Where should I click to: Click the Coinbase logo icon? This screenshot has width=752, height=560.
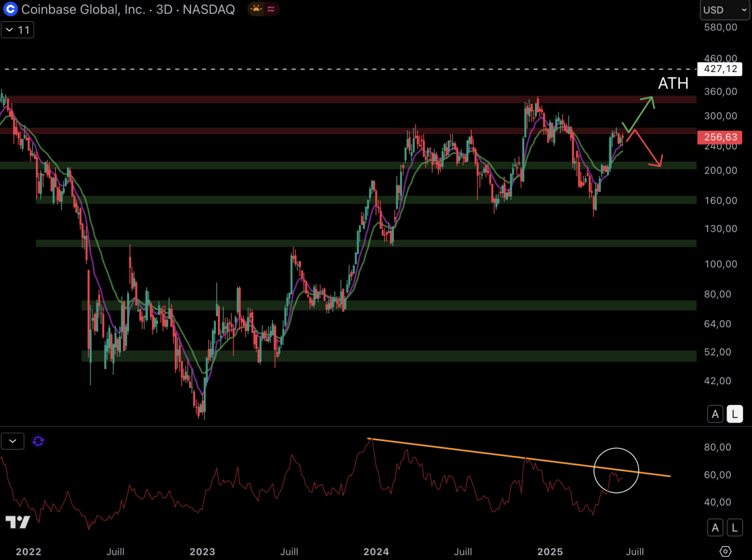[10, 9]
